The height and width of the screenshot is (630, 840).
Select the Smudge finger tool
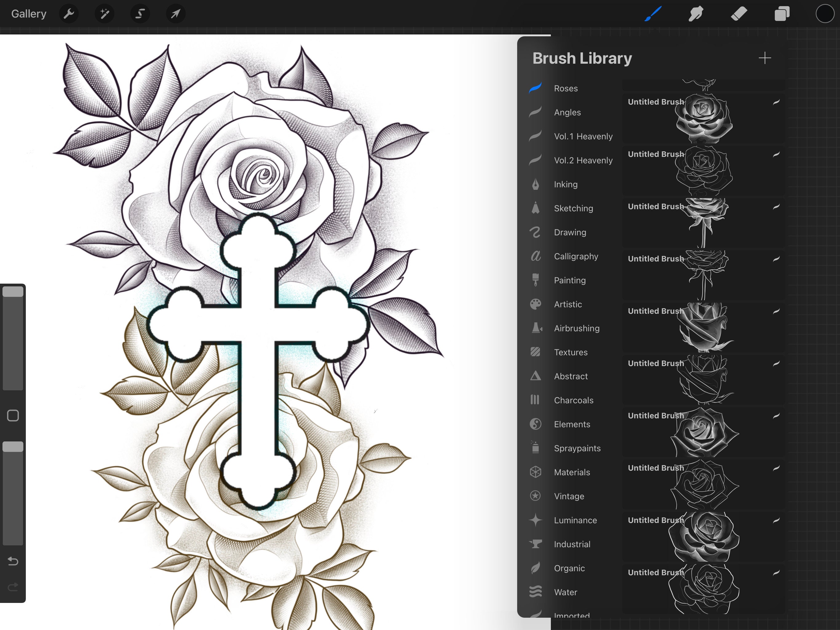[696, 14]
